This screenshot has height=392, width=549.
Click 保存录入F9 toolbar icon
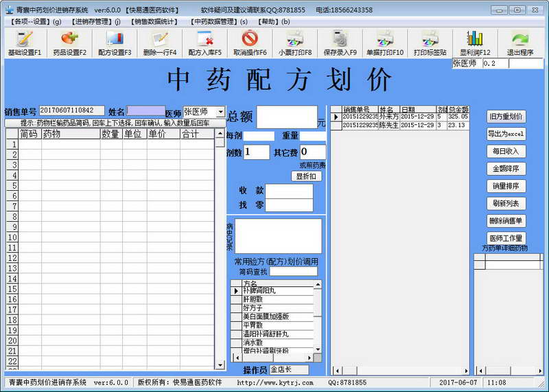pyautogui.click(x=340, y=43)
